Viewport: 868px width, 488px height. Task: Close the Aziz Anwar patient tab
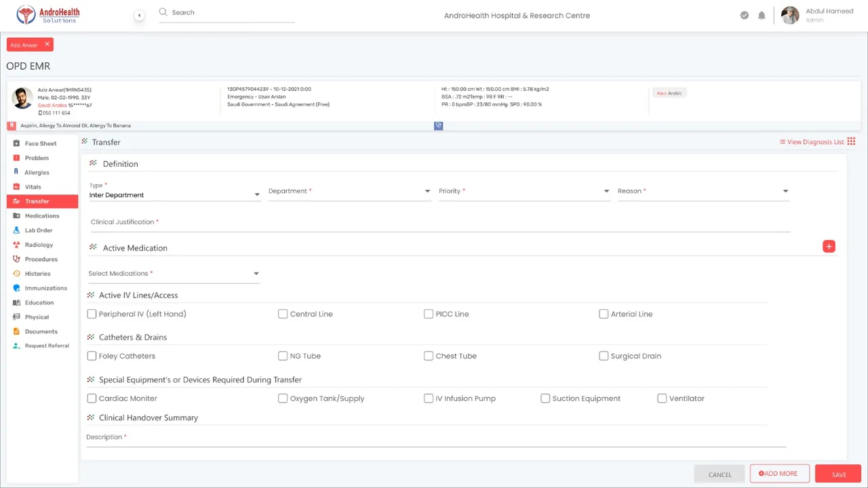click(x=47, y=44)
